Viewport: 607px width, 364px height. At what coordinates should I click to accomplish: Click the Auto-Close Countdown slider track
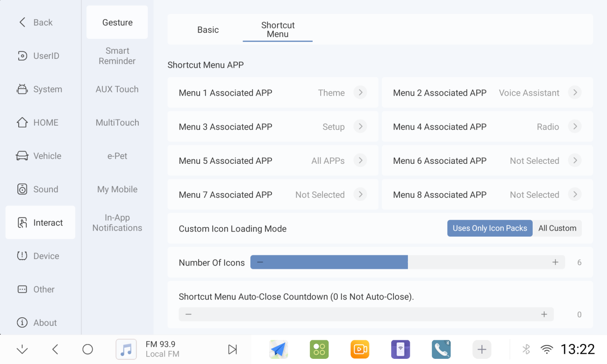pyautogui.click(x=366, y=315)
